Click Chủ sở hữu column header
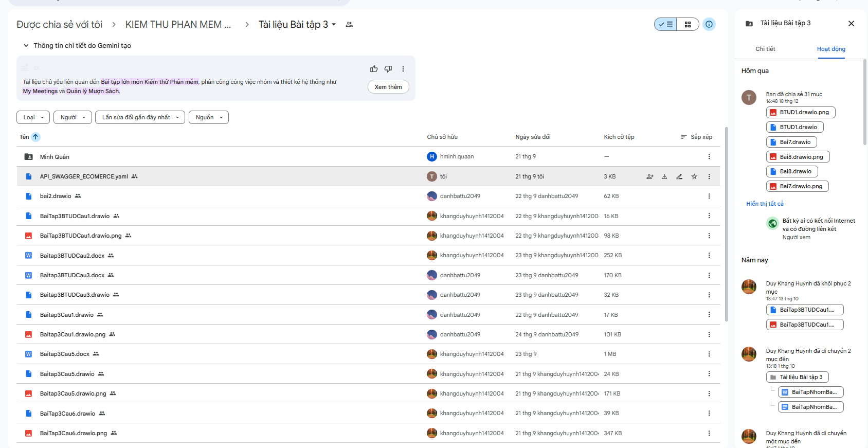Image resolution: width=868 pixels, height=448 pixels. click(x=442, y=137)
